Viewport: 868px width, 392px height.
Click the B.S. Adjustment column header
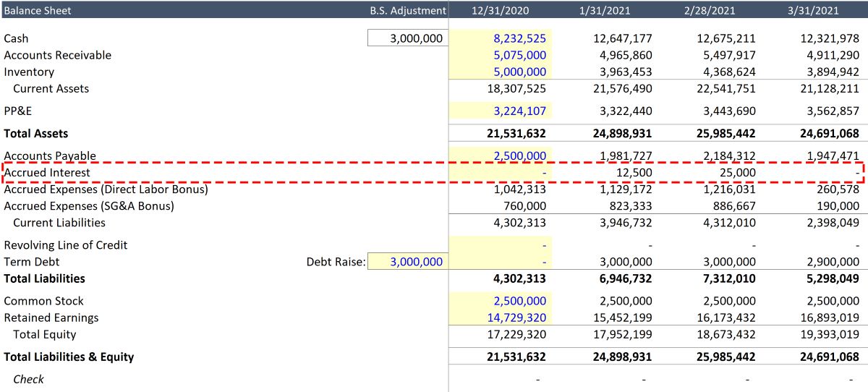pos(407,10)
